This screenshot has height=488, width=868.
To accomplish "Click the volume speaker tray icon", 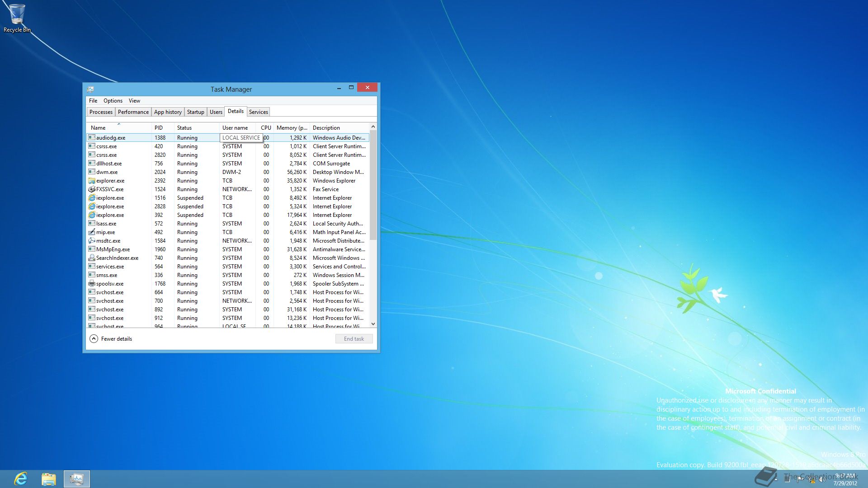I will [x=822, y=480].
